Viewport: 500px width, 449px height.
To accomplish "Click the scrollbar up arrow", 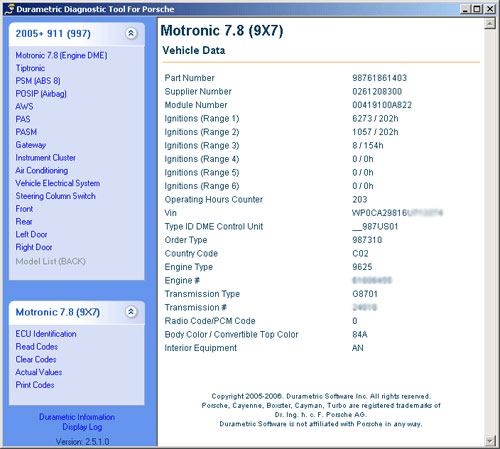I will click(x=490, y=23).
